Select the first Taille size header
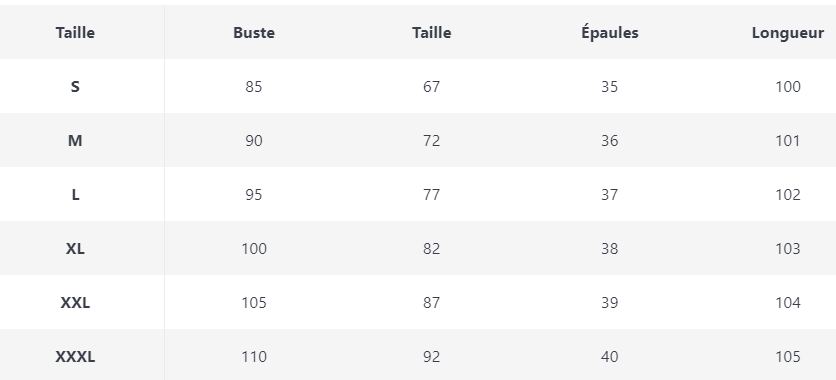This screenshot has height=380, width=836. 75,33
